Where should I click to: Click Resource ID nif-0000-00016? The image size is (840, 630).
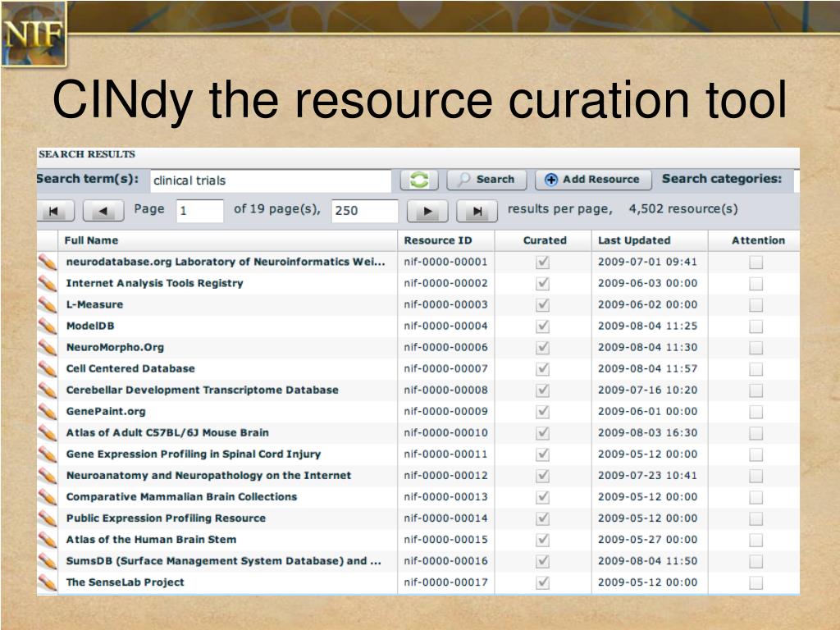(x=445, y=561)
